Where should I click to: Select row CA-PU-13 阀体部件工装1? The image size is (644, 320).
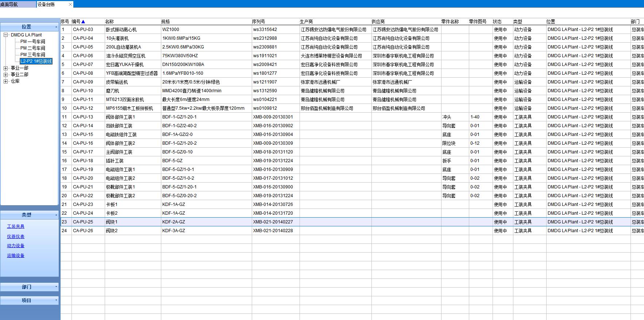point(120,117)
